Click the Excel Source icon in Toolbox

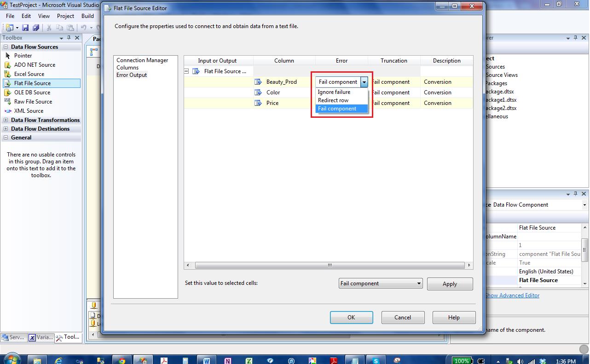pyautogui.click(x=7, y=74)
